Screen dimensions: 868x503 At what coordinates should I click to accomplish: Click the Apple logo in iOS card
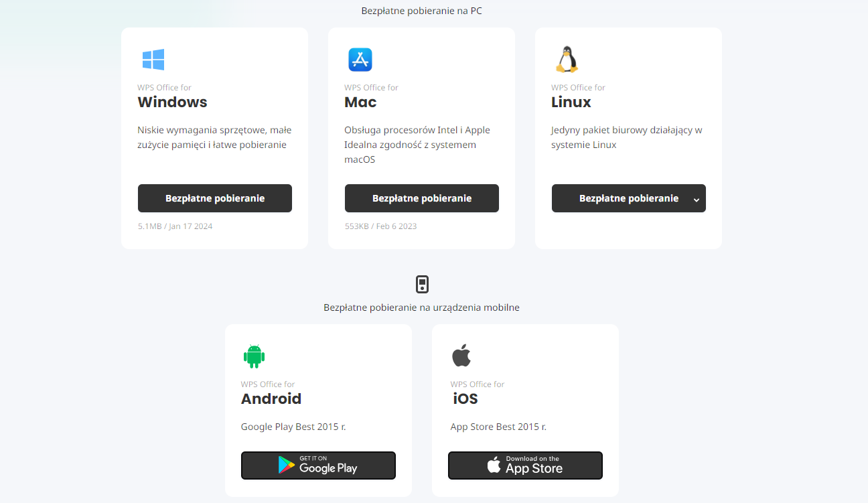461,356
